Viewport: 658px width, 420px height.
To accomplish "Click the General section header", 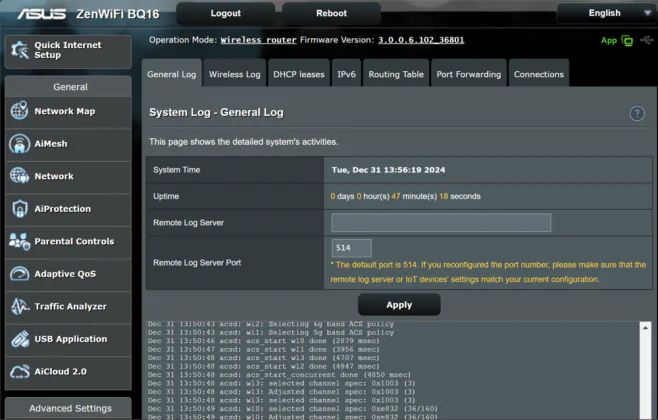I will click(68, 87).
